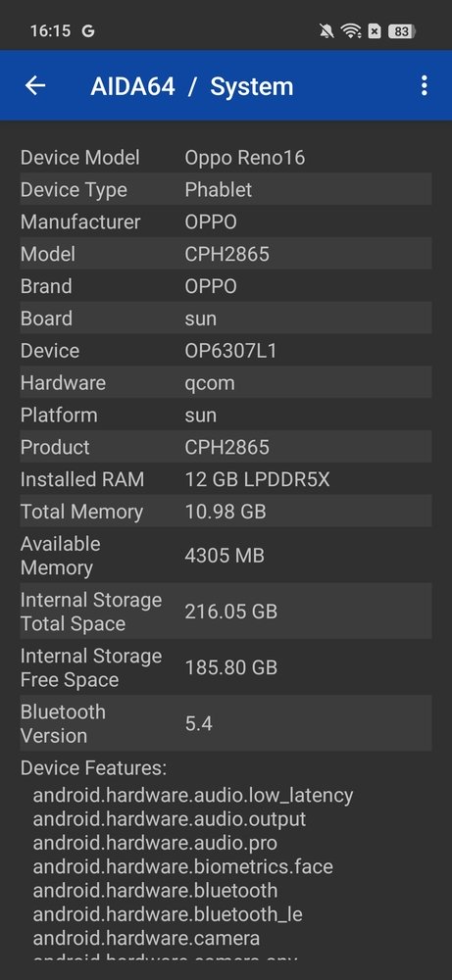
Task: Select android.hardware.biometrics.face feature line
Action: coord(182,866)
